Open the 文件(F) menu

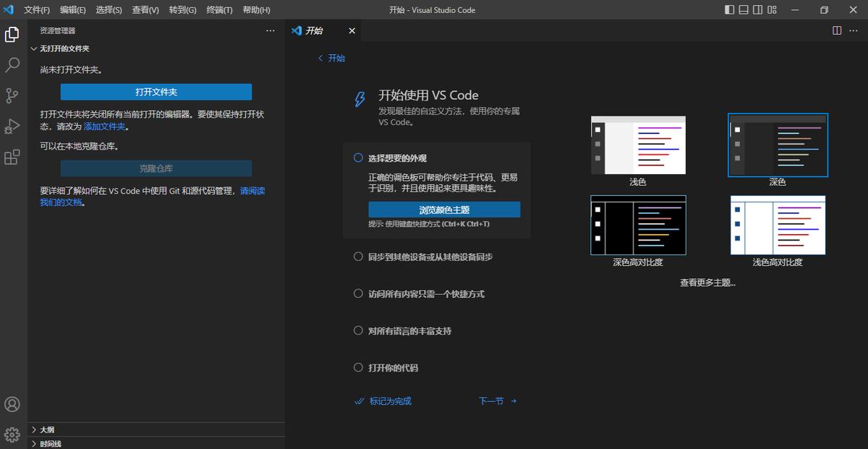pos(37,10)
